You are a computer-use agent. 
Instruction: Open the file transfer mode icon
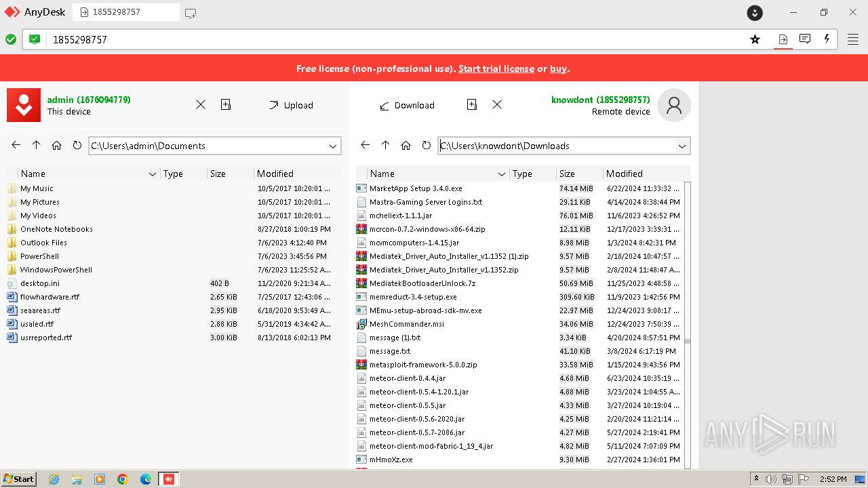point(783,39)
